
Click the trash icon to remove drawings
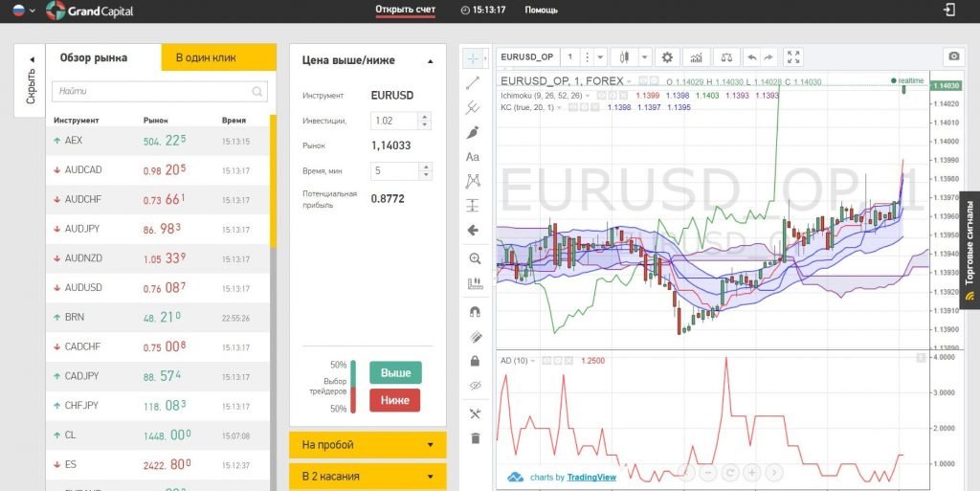[473, 438]
